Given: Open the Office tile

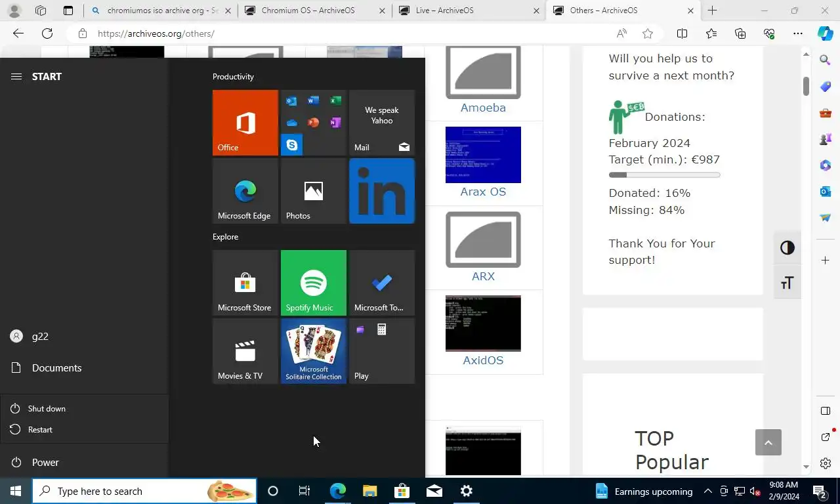Looking at the screenshot, I should pos(245,123).
